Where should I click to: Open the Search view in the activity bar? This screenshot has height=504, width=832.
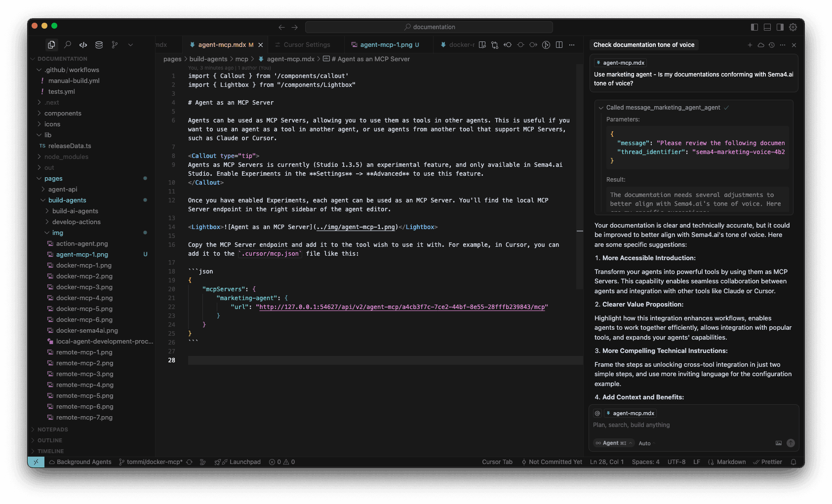click(68, 45)
